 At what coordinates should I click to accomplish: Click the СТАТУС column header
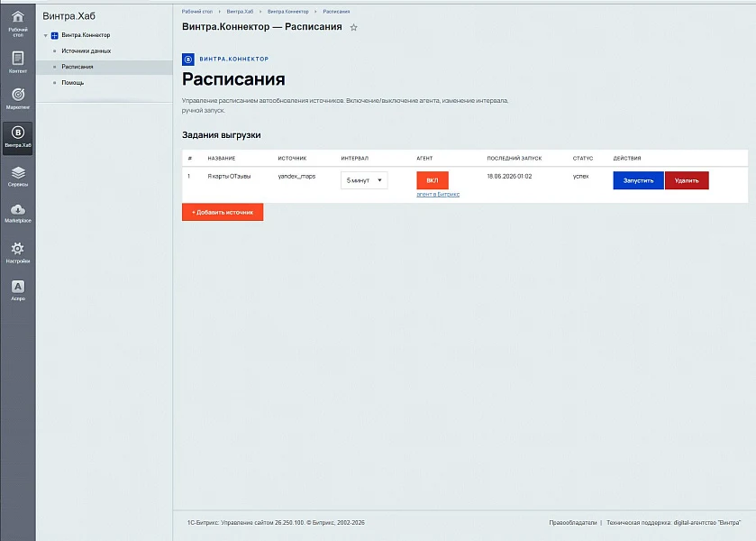[582, 159]
